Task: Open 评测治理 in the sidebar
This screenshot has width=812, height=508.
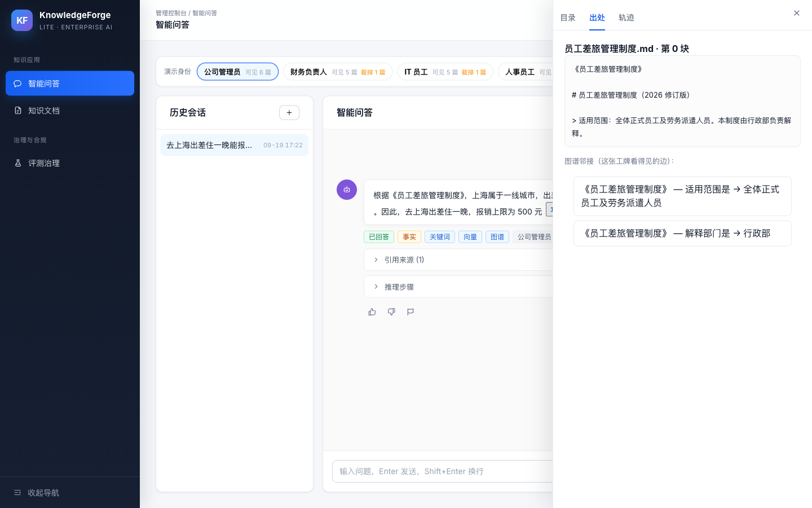Action: tap(70, 163)
